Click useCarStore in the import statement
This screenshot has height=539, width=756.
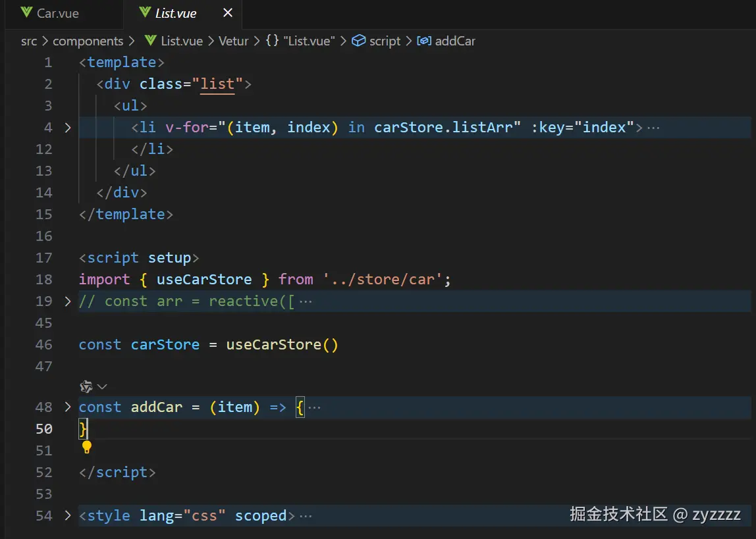[x=204, y=280]
